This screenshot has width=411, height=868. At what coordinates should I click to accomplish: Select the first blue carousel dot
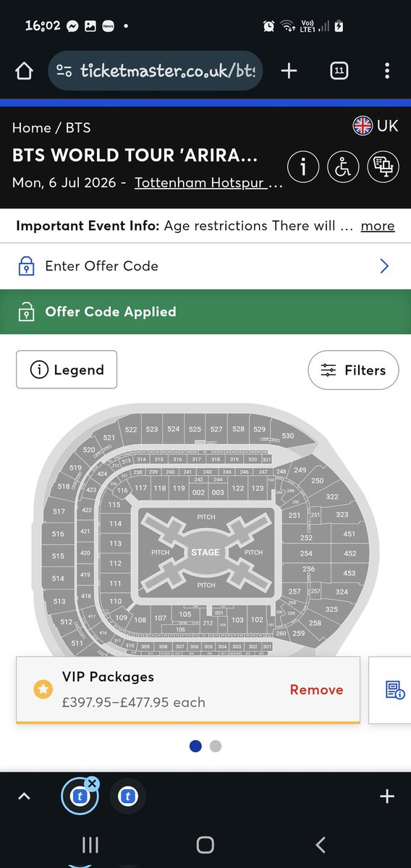point(195,746)
